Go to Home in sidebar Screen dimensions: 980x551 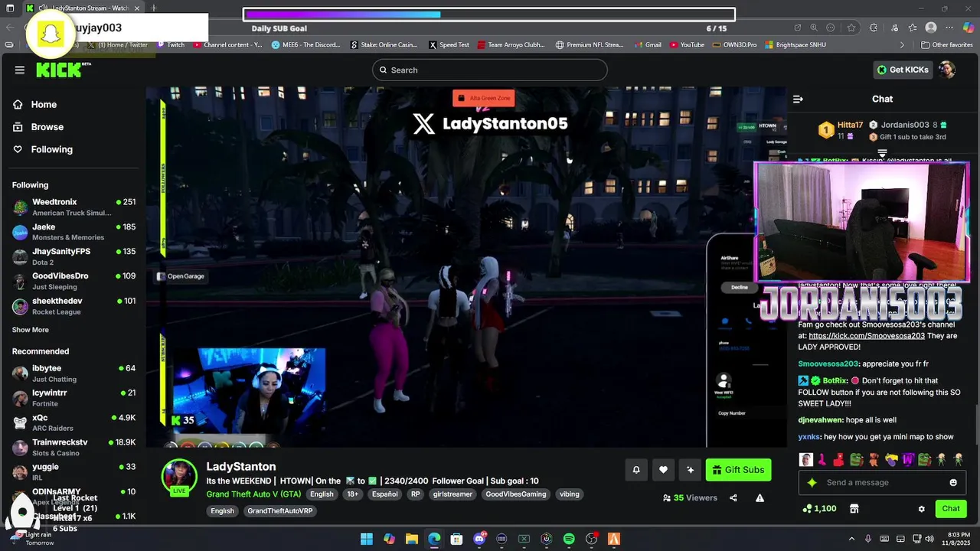(x=34, y=105)
